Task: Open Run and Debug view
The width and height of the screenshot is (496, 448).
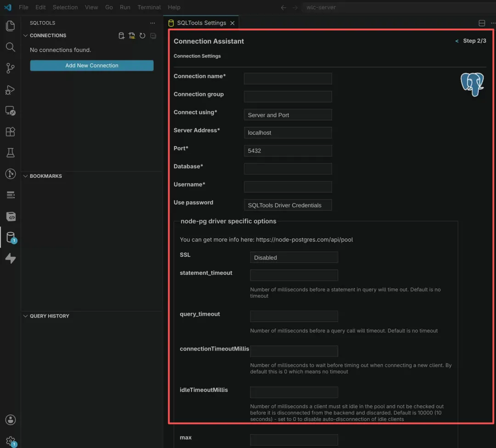Action: tap(10, 90)
